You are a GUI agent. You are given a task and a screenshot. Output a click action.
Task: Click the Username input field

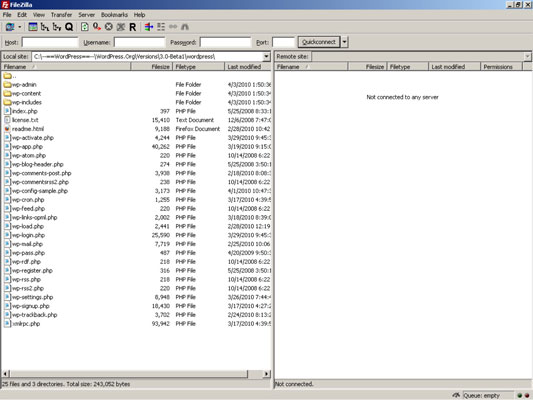pyautogui.click(x=139, y=42)
